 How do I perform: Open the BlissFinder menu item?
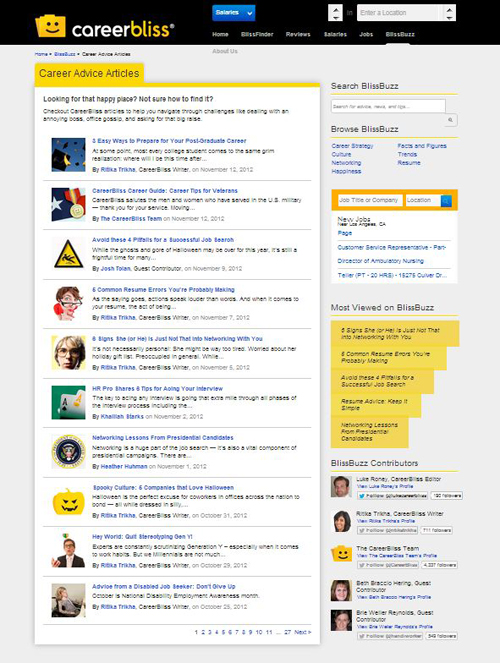coord(257,34)
